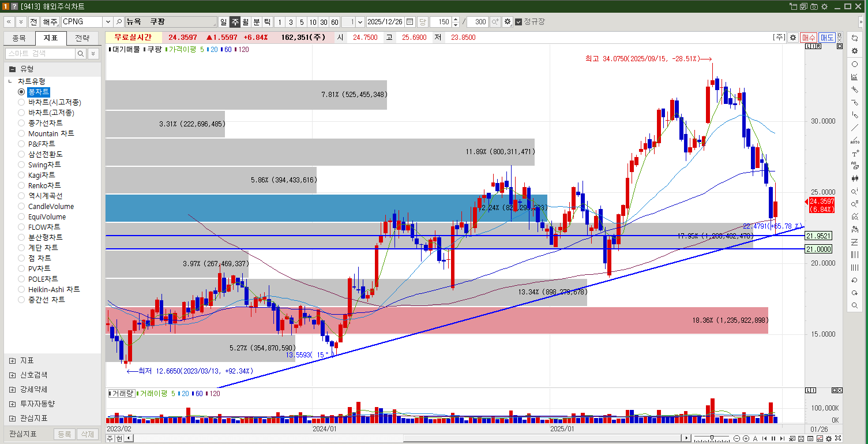This screenshot has width=868, height=444.
Task: Click the 스마트 검색 input field
Action: [40, 53]
